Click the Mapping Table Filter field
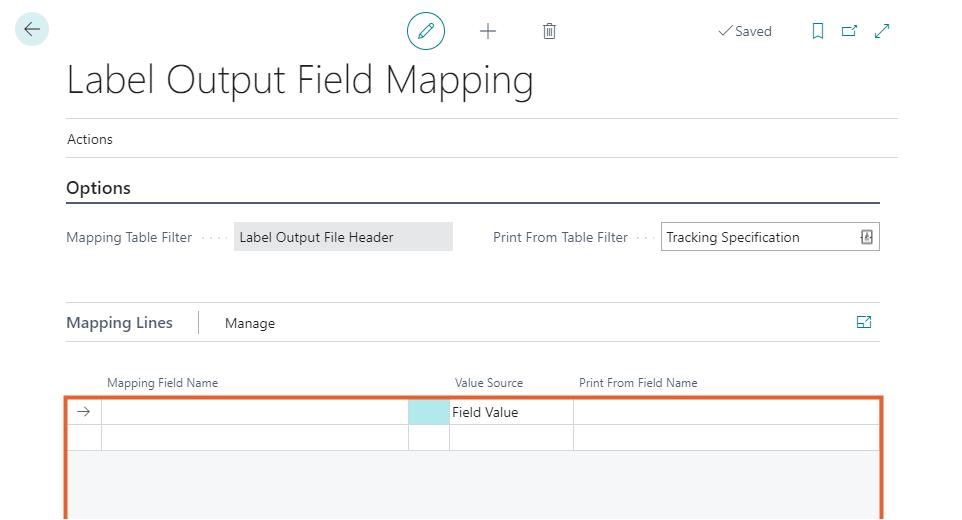This screenshot has height=520, width=962. (x=342, y=237)
